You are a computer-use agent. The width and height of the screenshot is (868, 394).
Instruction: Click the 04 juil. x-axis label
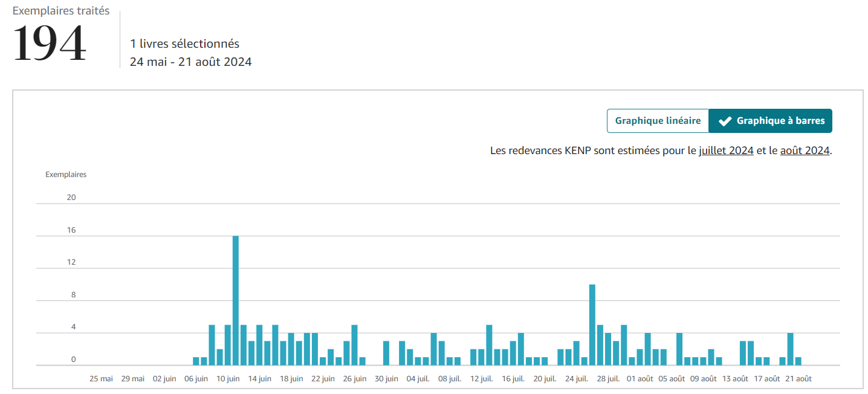coord(418,379)
